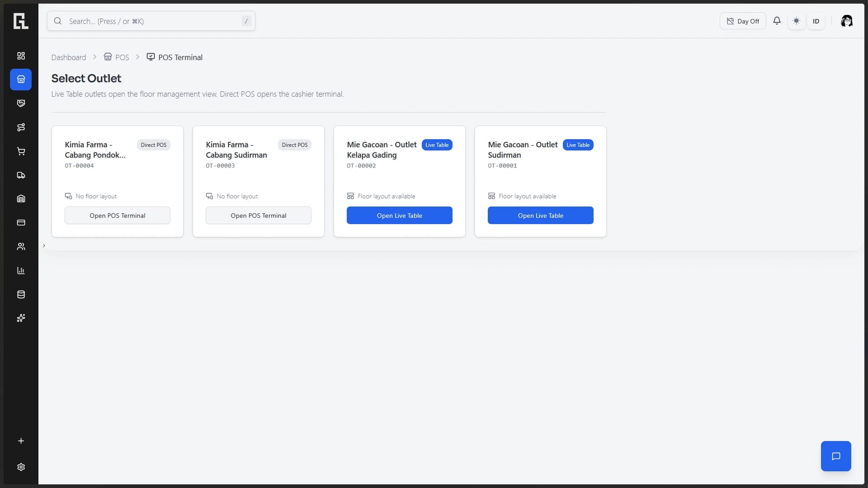Select the Kimia Farma - Cabang Sudirman title
868x488 pixels.
(x=236, y=150)
